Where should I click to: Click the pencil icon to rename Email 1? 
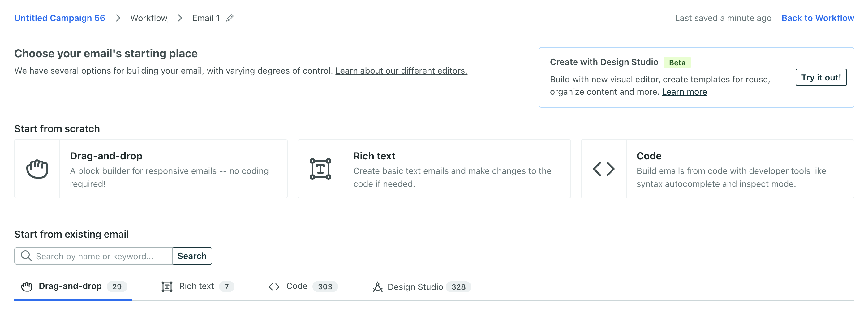click(230, 18)
